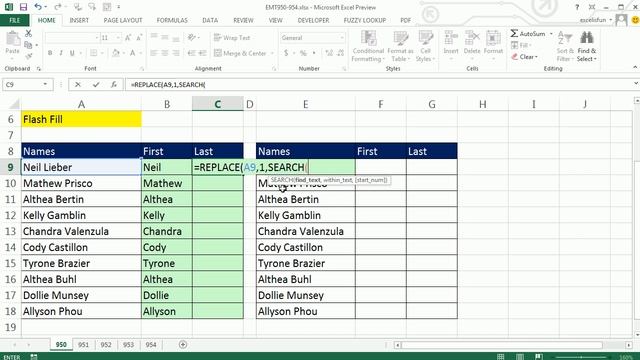Screen dimensions: 640x360
Task: Click the Save icon in quick access toolbar
Action: pos(23,7)
